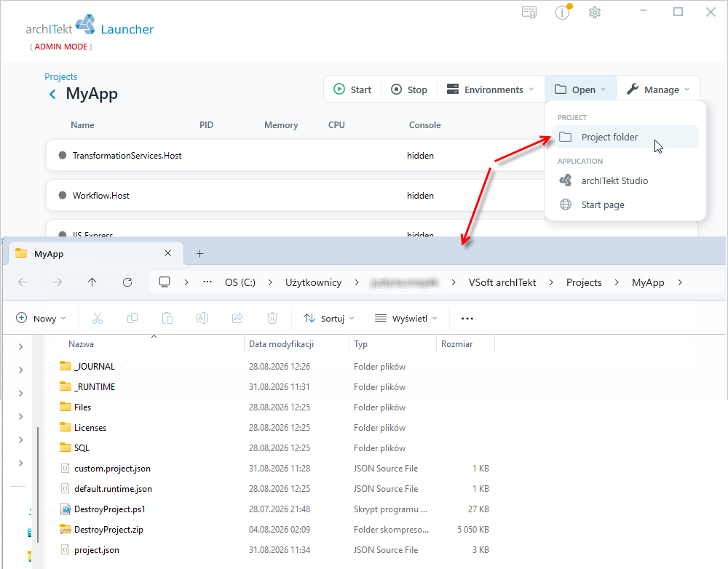The width and height of the screenshot is (728, 569).
Task: Select the TransformationServices.Host row
Action: pos(295,156)
